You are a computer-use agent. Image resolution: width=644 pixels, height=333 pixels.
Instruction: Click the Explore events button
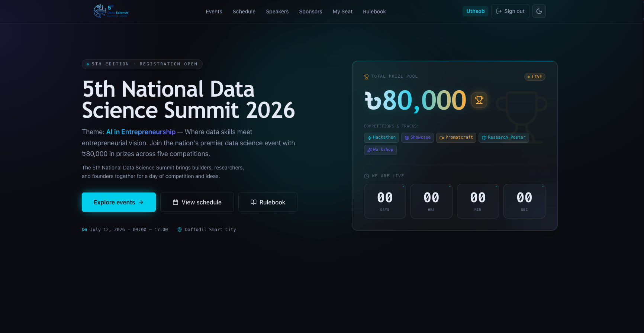[119, 202]
